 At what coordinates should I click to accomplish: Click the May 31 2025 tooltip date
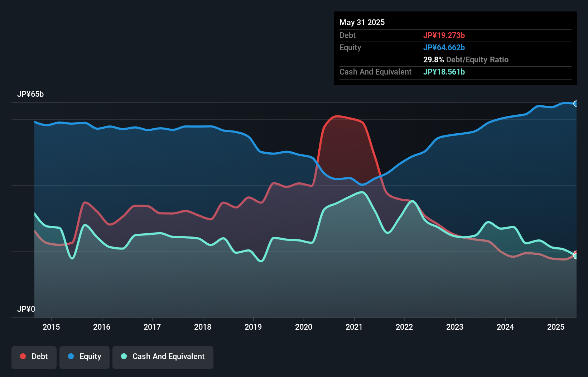pos(362,22)
